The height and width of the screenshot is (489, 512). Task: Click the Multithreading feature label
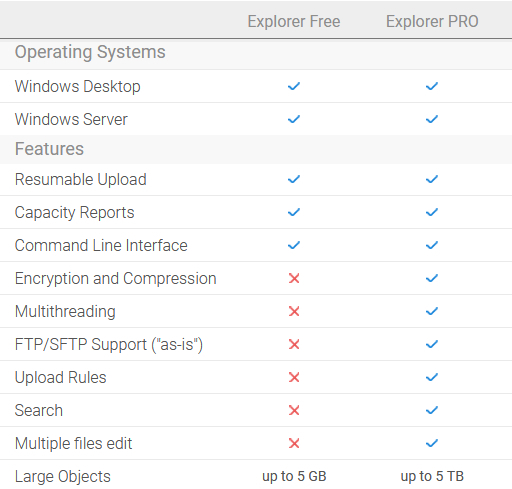tap(65, 311)
